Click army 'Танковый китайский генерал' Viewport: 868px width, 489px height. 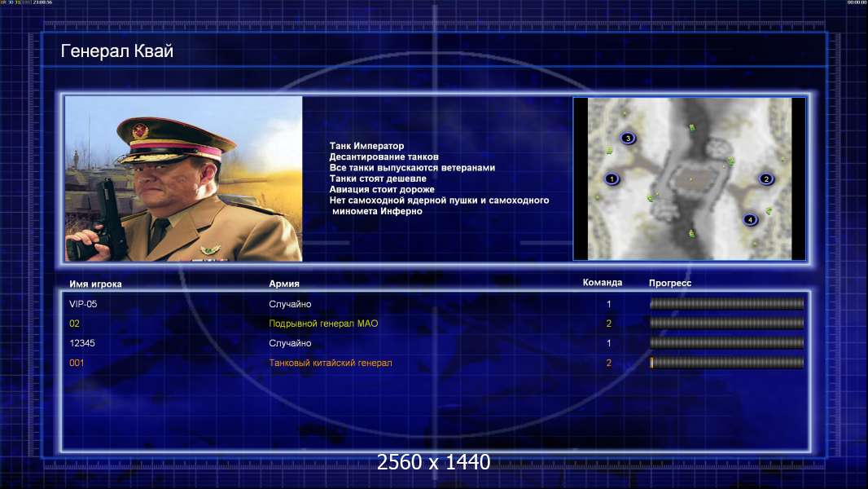tap(331, 363)
